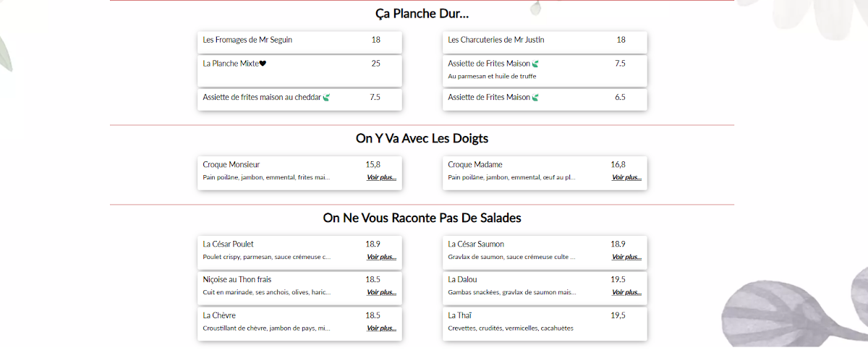Click the leaf icon next to frites au cheddar
This screenshot has width=868, height=353.
327,98
